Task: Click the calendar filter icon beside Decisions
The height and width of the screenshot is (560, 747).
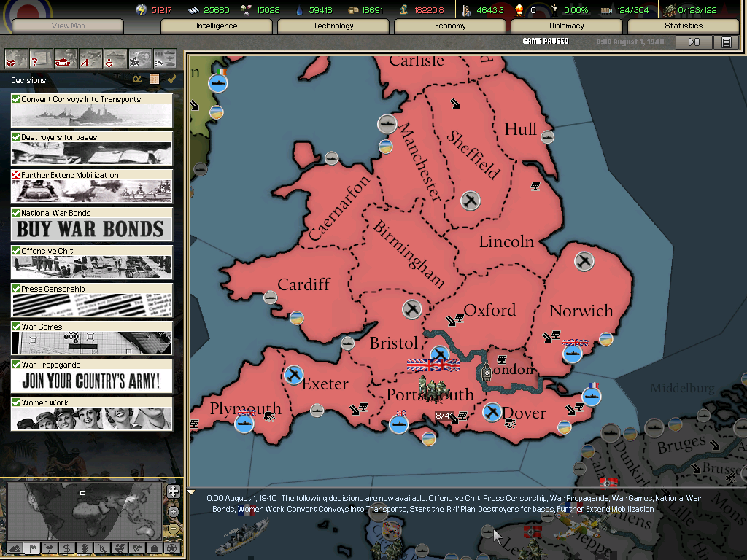Action: pyautogui.click(x=155, y=79)
